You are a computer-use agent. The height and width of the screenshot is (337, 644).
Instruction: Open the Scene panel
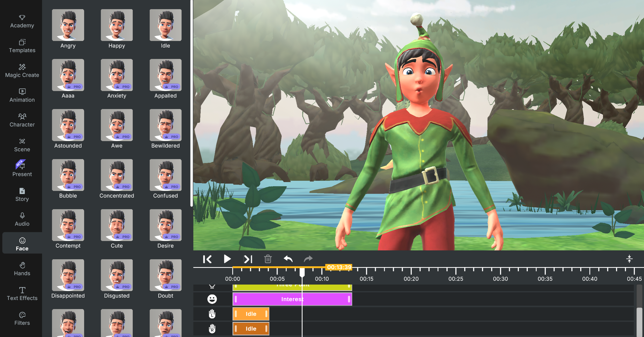[22, 145]
